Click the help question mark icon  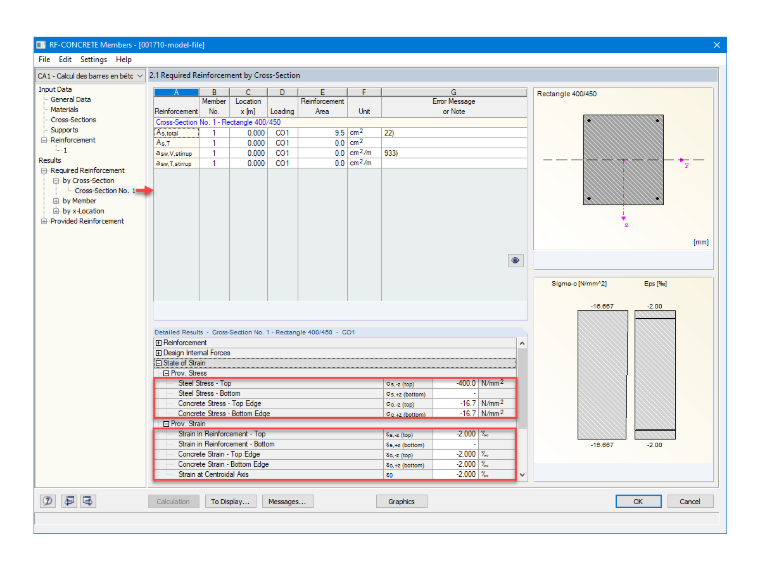point(48,501)
